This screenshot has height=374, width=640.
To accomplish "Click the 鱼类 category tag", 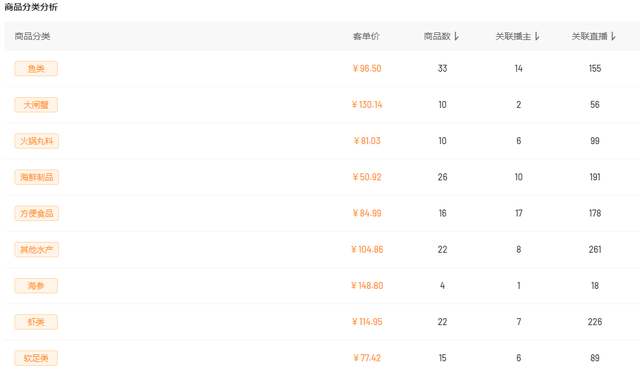I will click(x=36, y=69).
